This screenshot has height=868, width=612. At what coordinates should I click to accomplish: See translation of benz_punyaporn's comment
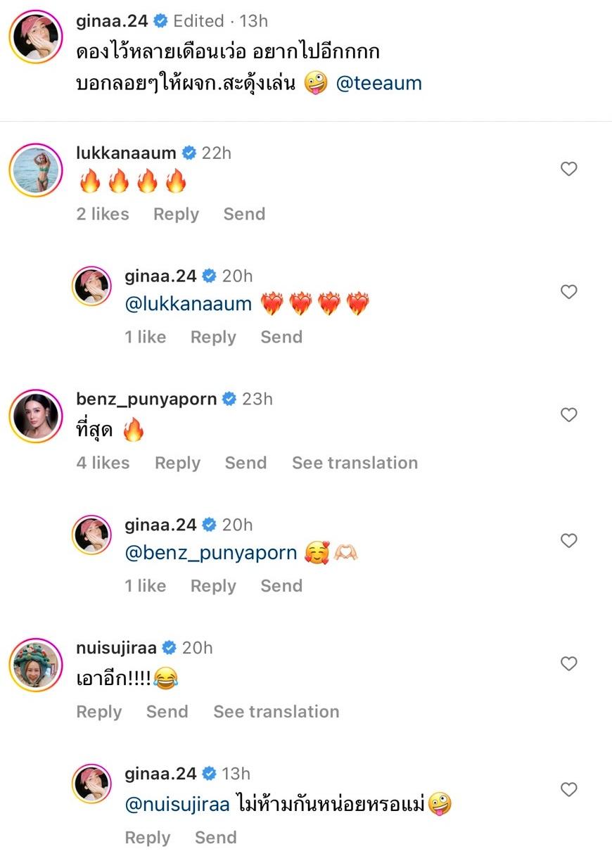(x=355, y=463)
